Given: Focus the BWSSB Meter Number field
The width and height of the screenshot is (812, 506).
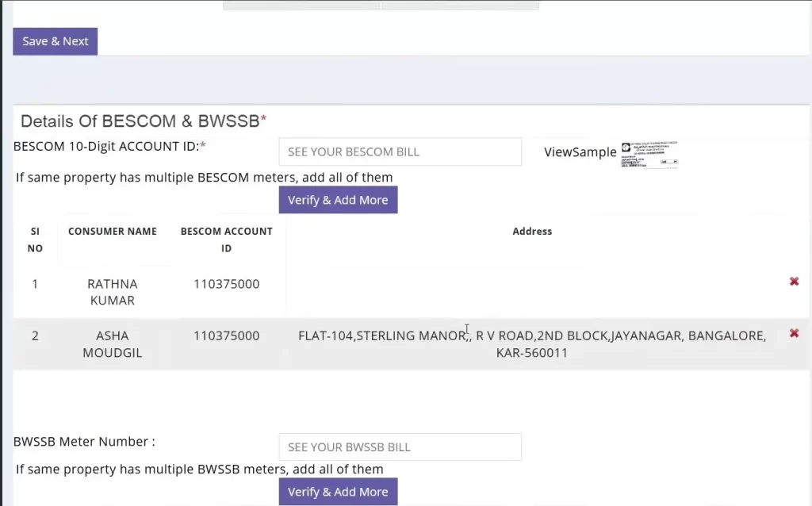Looking at the screenshot, I should (x=400, y=447).
